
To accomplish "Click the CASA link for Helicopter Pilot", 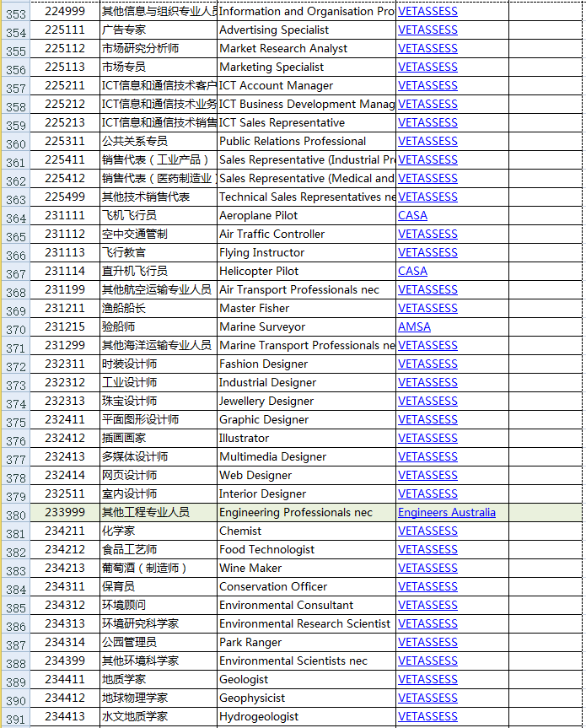I will [412, 271].
